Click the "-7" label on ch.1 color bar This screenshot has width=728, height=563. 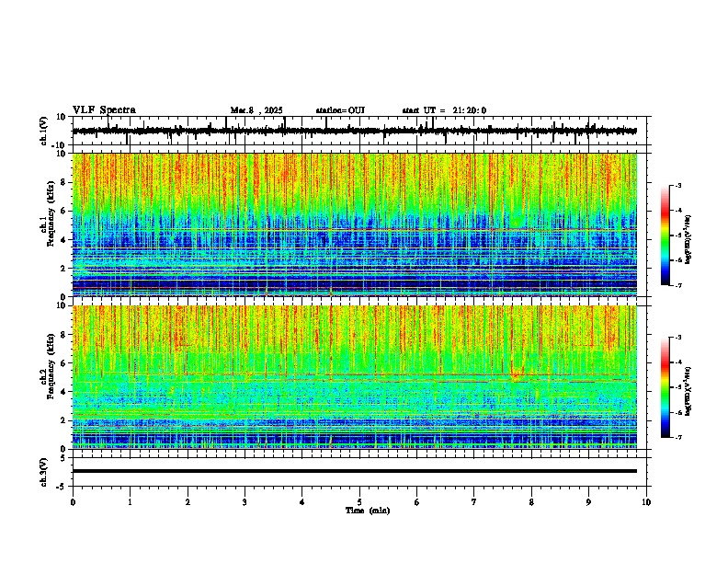(678, 285)
